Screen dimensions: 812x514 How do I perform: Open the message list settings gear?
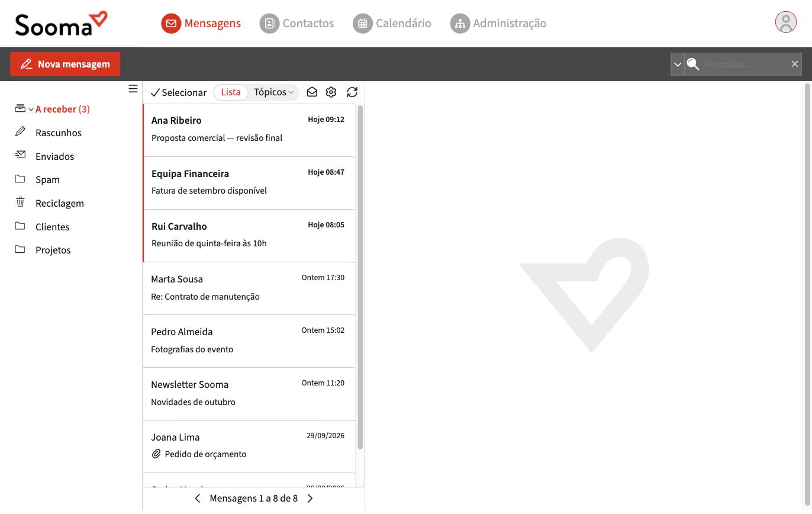point(331,92)
